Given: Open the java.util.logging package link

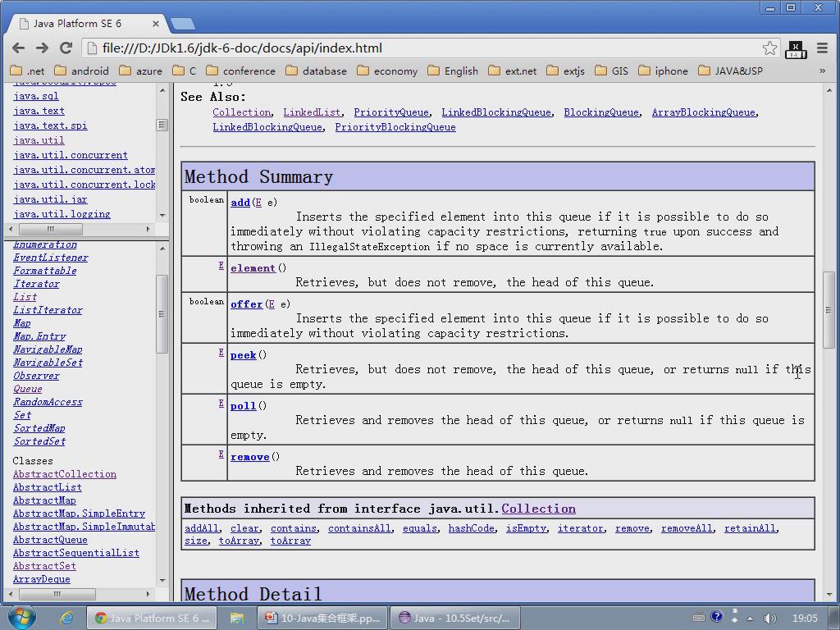Looking at the screenshot, I should pyautogui.click(x=62, y=214).
